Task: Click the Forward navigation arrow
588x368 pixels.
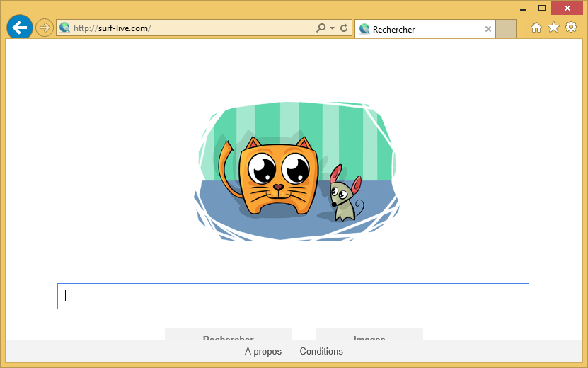Action: tap(45, 28)
